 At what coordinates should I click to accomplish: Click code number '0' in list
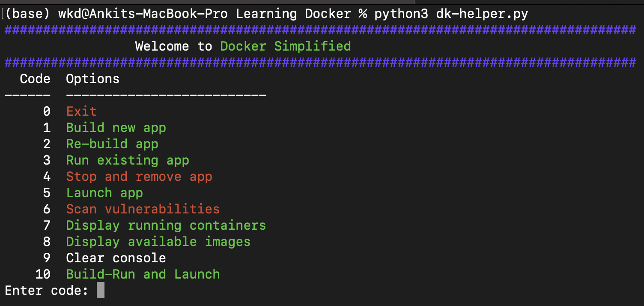click(x=47, y=111)
